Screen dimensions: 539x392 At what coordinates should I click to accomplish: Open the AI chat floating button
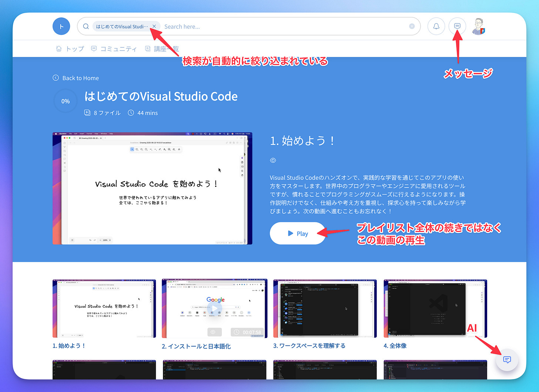coord(507,359)
